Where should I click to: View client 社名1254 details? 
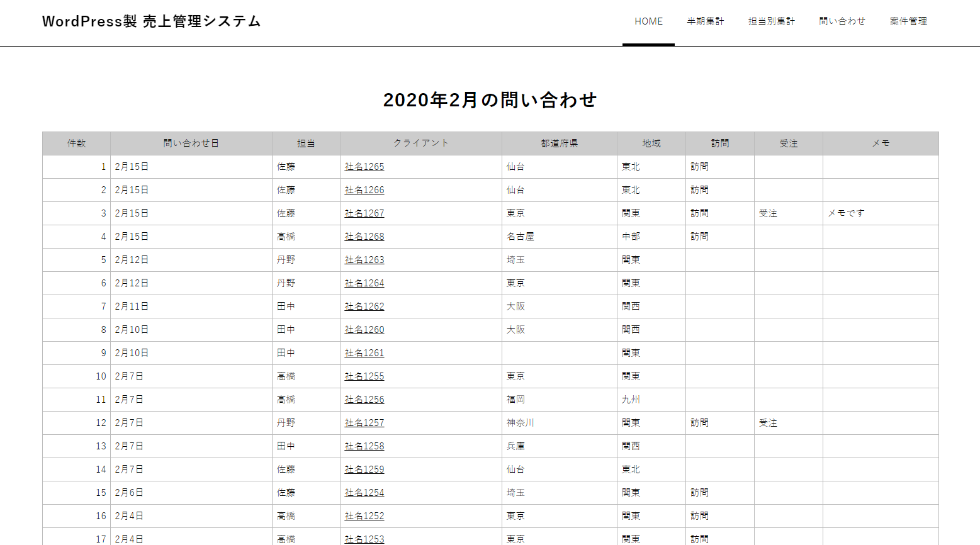[x=364, y=493]
